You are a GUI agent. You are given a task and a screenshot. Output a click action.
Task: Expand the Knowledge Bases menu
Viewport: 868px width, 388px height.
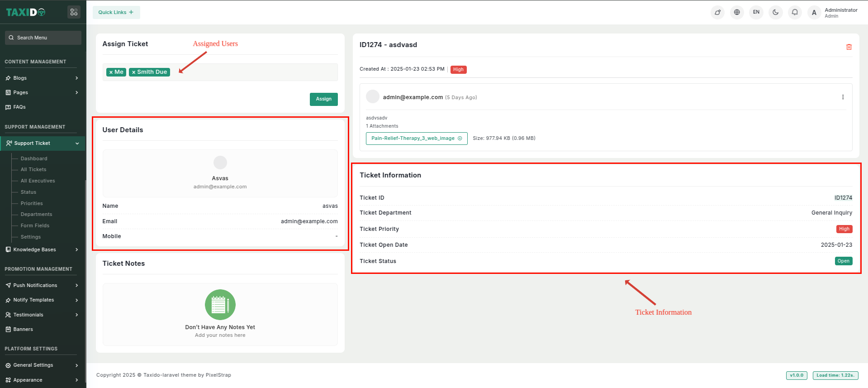(42, 249)
